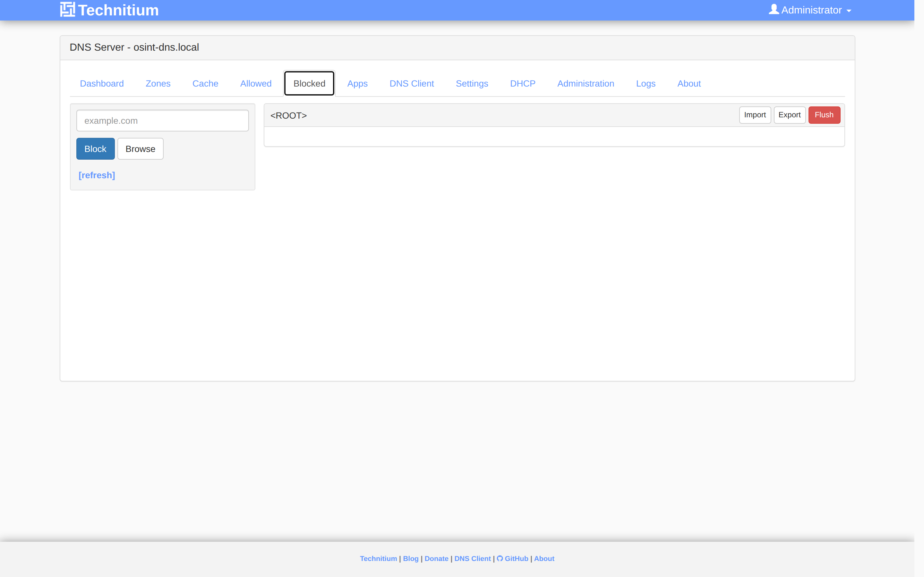Go to the Allowed tab
Image resolution: width=924 pixels, height=577 pixels.
click(255, 83)
